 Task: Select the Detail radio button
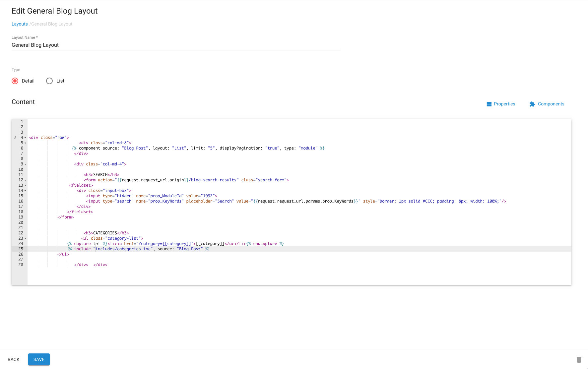[15, 81]
